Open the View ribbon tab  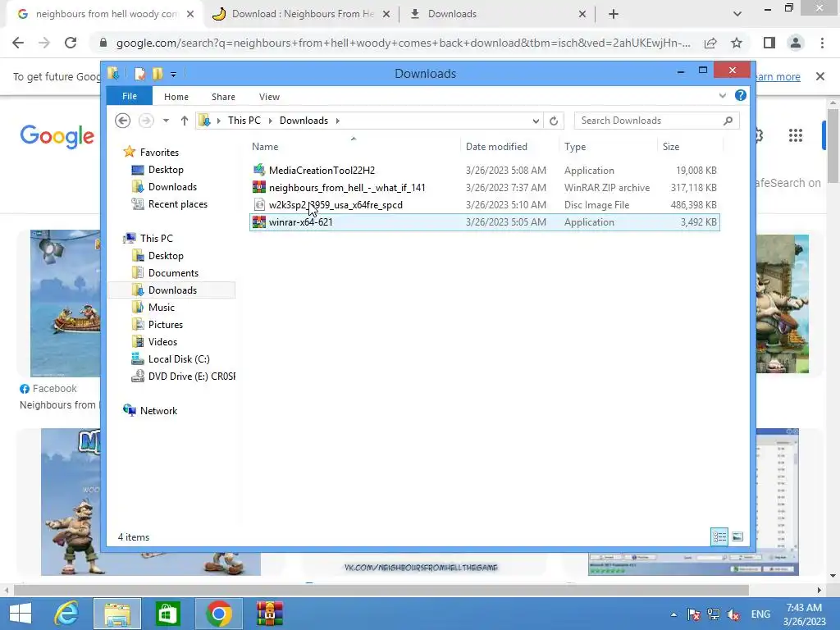(269, 97)
